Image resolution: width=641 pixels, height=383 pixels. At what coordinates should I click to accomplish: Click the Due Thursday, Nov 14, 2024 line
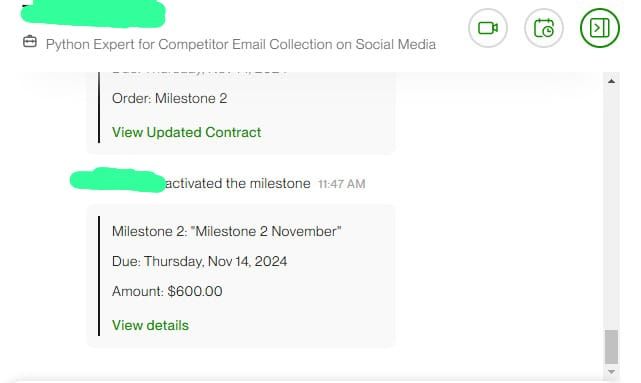click(x=199, y=262)
